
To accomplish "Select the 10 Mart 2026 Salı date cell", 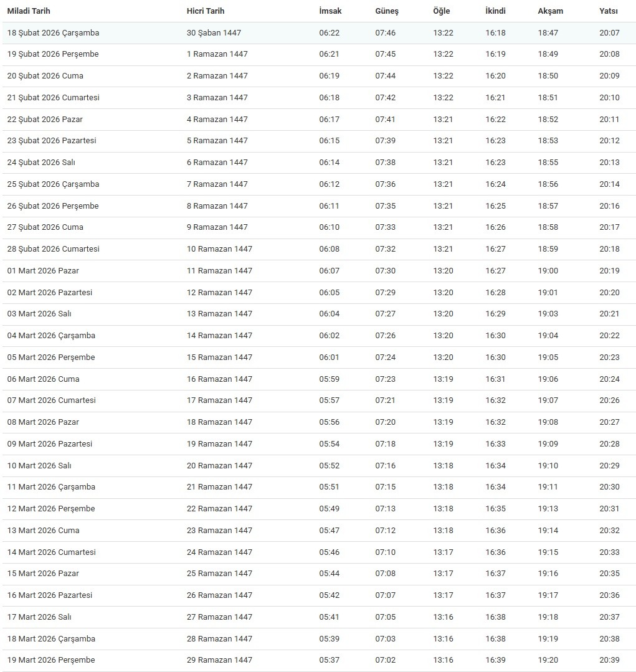I will coord(39,466).
